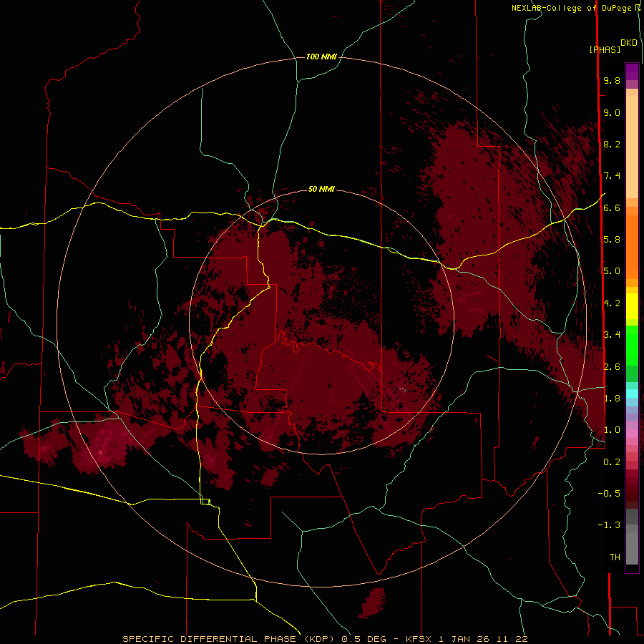This screenshot has height=644, width=644.
Task: Click the yellow swatch in the color legend
Action: point(632,306)
